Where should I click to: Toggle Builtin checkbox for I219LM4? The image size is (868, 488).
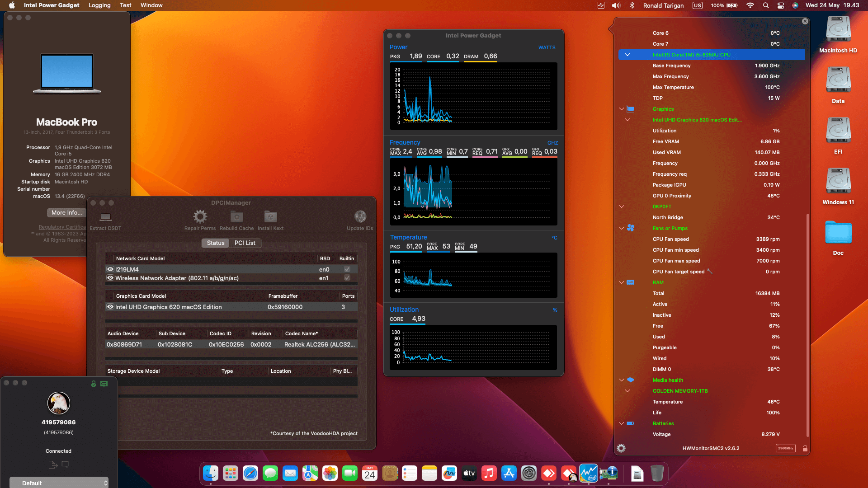point(347,269)
